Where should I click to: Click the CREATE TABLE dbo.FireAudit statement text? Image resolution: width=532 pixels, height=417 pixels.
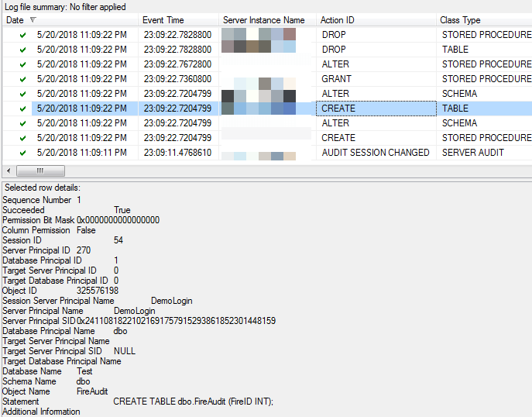193,401
